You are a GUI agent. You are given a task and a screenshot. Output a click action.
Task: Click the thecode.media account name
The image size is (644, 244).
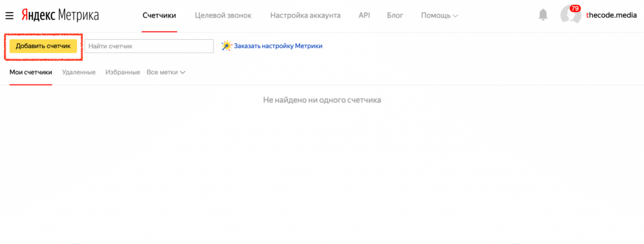coord(611,15)
